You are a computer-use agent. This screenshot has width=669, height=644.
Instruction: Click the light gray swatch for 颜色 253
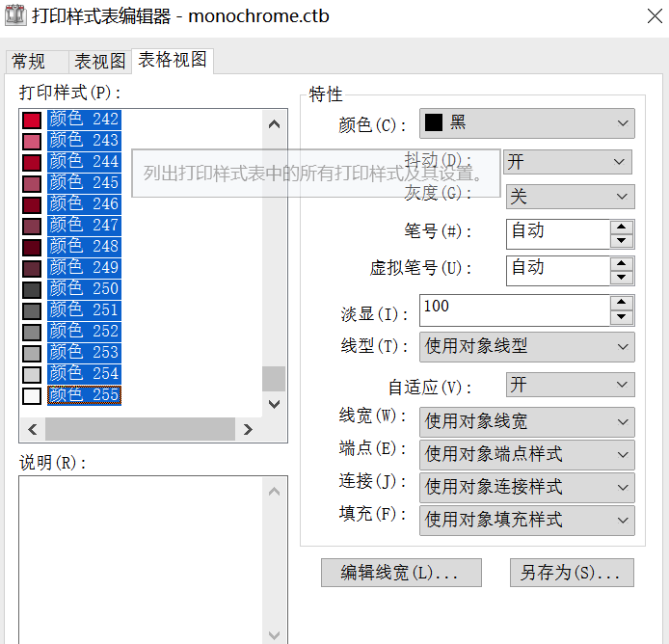[x=32, y=354]
